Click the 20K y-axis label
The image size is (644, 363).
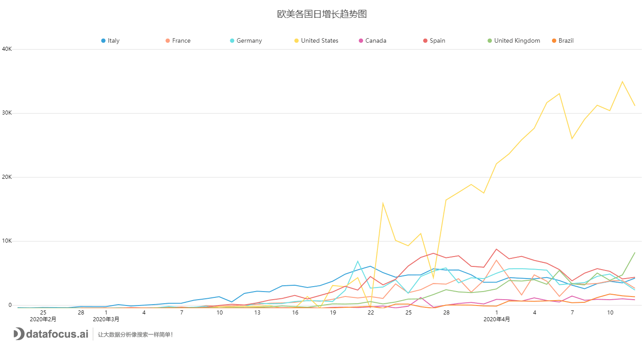coord(7,177)
